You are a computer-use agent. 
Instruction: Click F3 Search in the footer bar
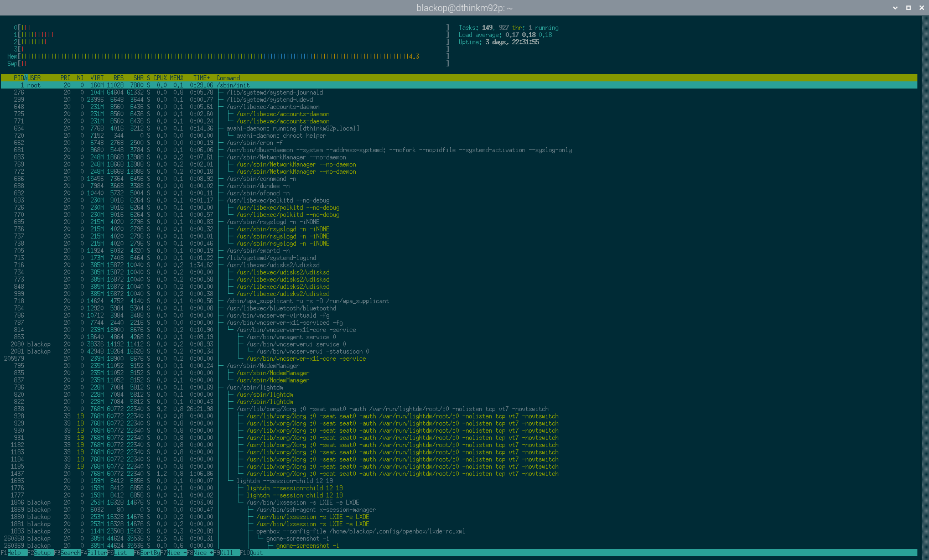click(67, 553)
